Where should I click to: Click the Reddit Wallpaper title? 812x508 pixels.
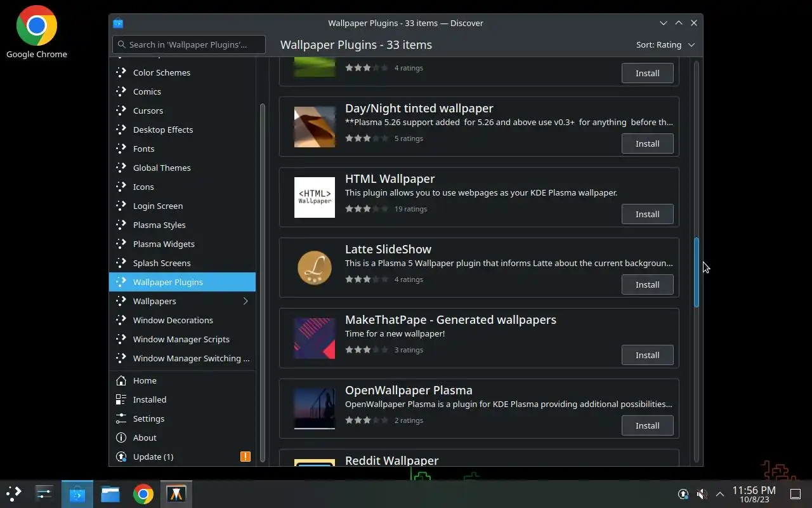391,460
